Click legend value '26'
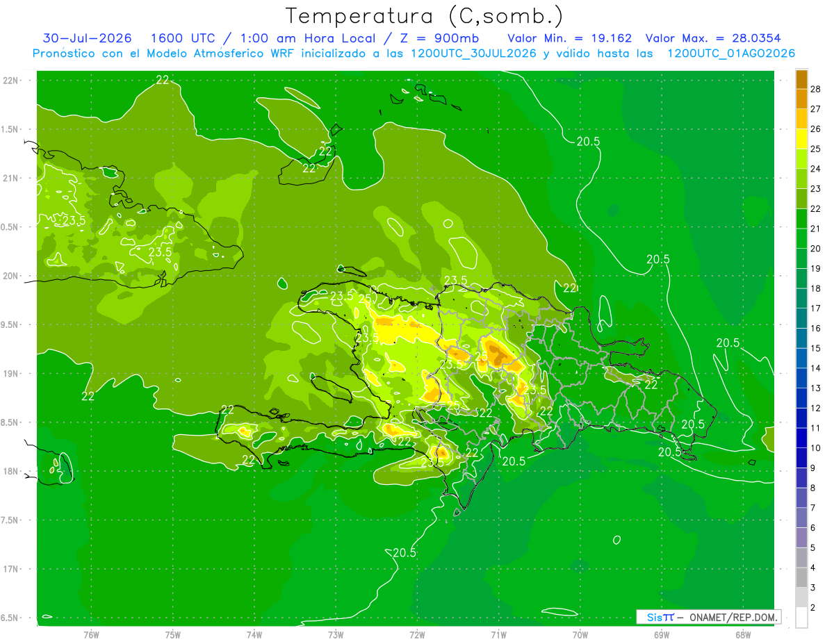The width and height of the screenshot is (834, 644). click(x=816, y=129)
